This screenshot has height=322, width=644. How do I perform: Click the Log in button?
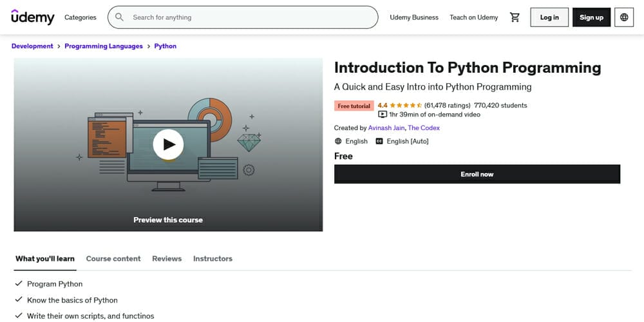[x=549, y=17]
